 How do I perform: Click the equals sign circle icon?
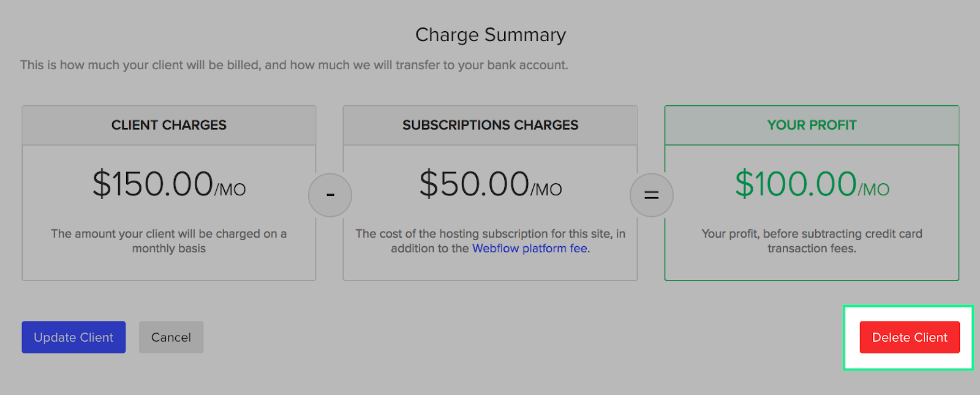coord(652,195)
